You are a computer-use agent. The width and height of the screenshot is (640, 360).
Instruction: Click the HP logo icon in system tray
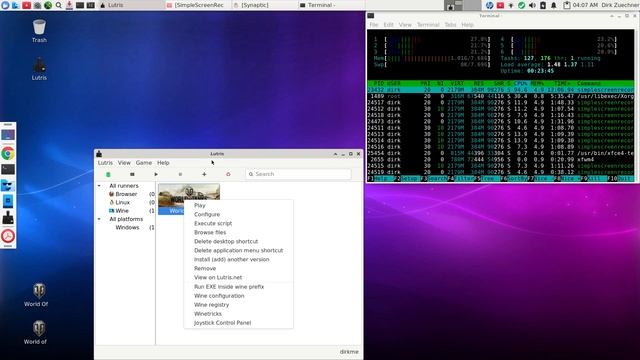point(489,5)
